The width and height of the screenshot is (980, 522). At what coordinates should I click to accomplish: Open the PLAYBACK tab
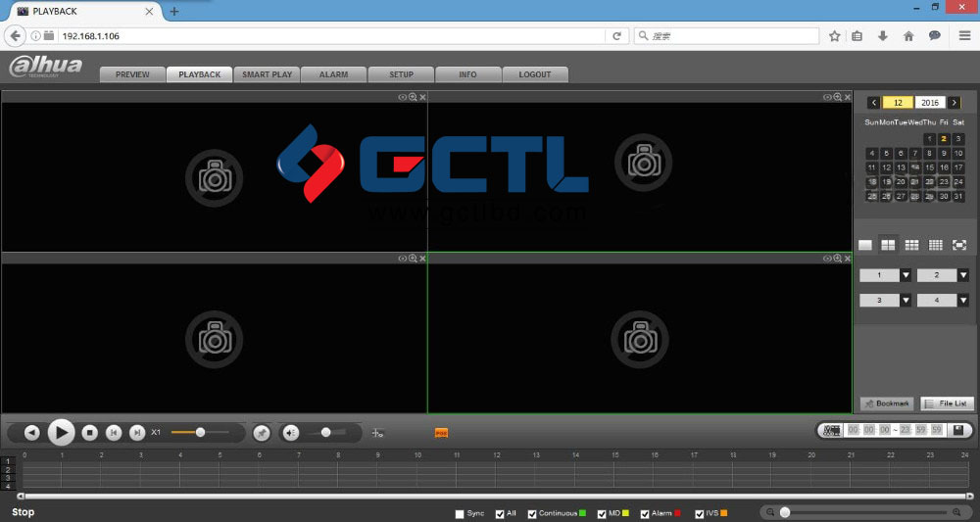[199, 74]
